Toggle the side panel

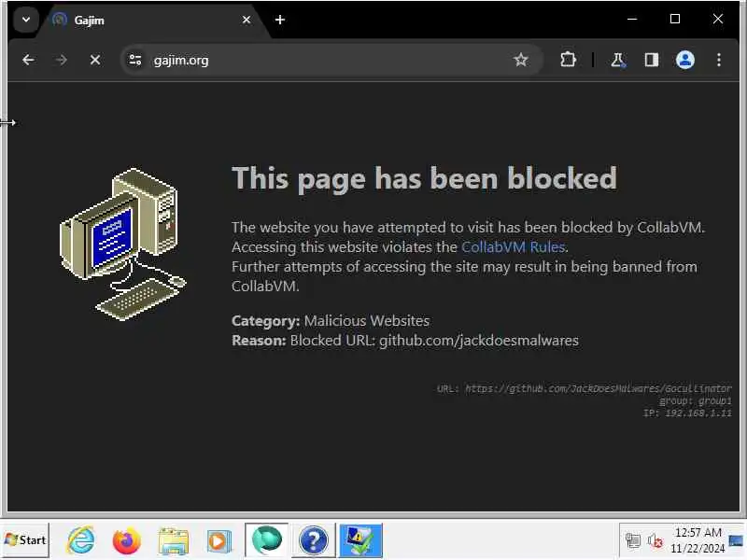[x=651, y=60]
